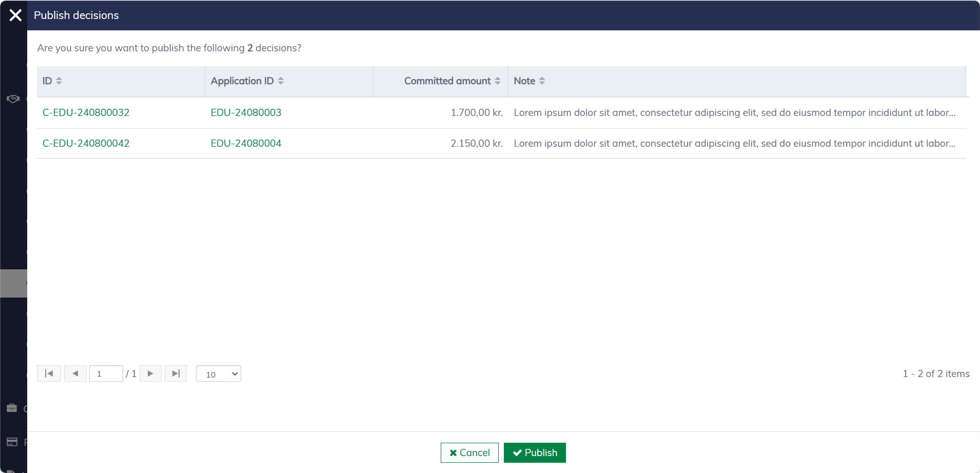Open decision C-EDU-240800032
Image resolution: width=980 pixels, height=473 pixels.
click(86, 112)
